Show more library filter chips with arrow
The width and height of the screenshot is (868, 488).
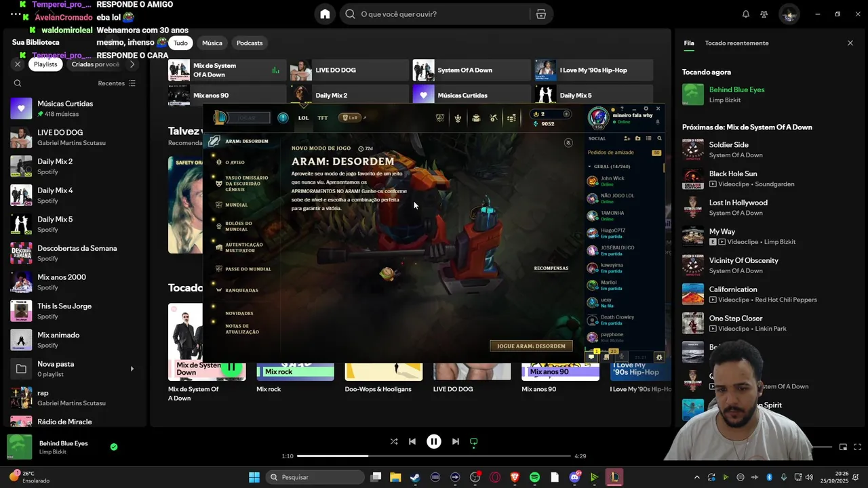[132, 64]
